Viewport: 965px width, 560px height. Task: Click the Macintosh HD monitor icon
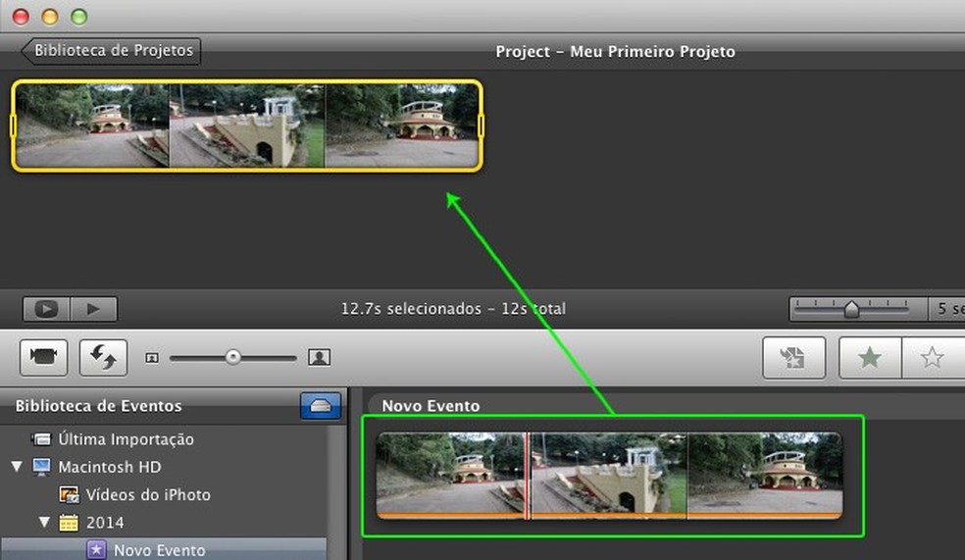42,467
